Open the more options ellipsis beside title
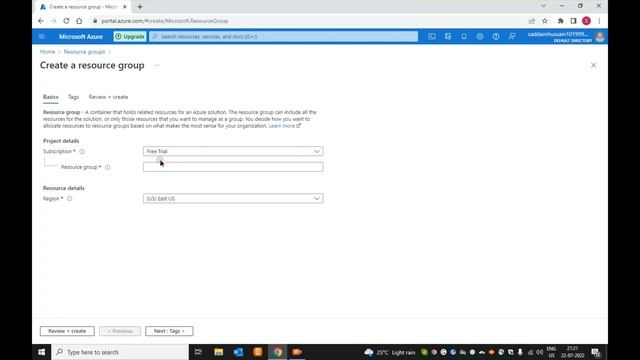This screenshot has width=640, height=360. (157, 65)
